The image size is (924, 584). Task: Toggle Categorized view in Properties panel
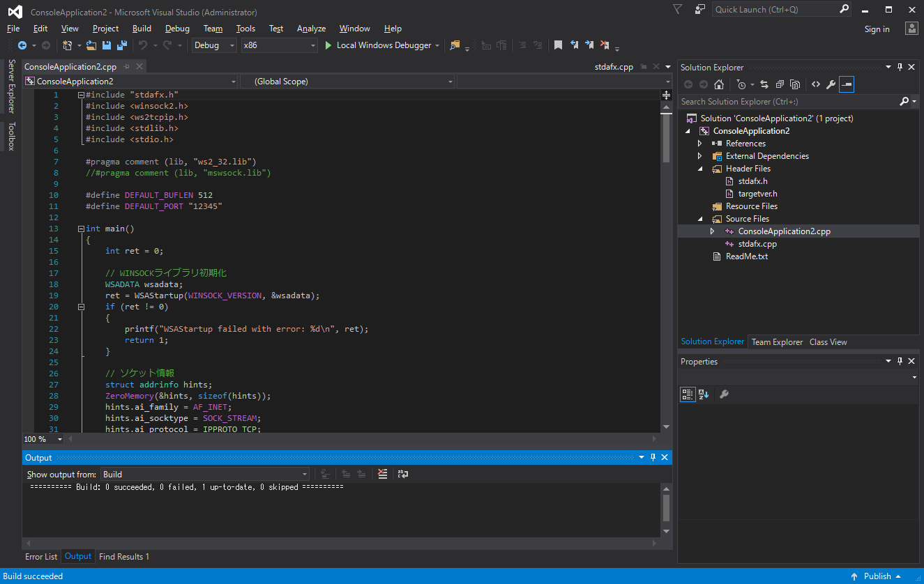(x=688, y=394)
